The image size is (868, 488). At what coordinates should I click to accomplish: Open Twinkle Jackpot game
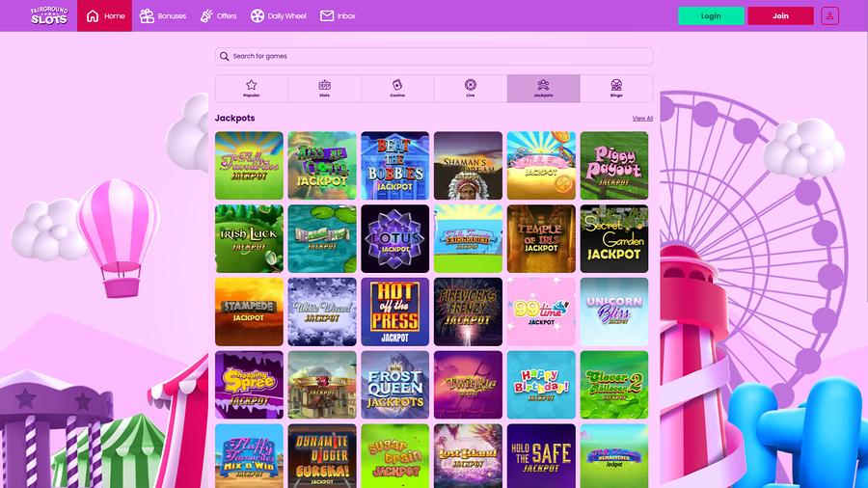pos(469,385)
